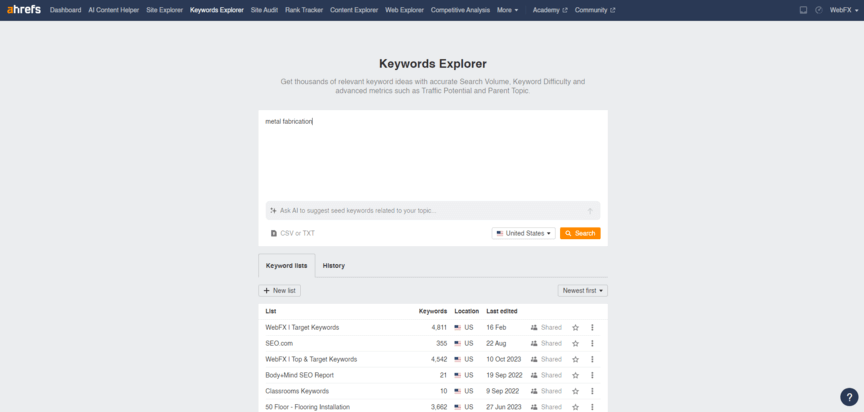This screenshot has width=864, height=412.
Task: Open the Body+Mind SEO Report list
Action: coord(300,375)
